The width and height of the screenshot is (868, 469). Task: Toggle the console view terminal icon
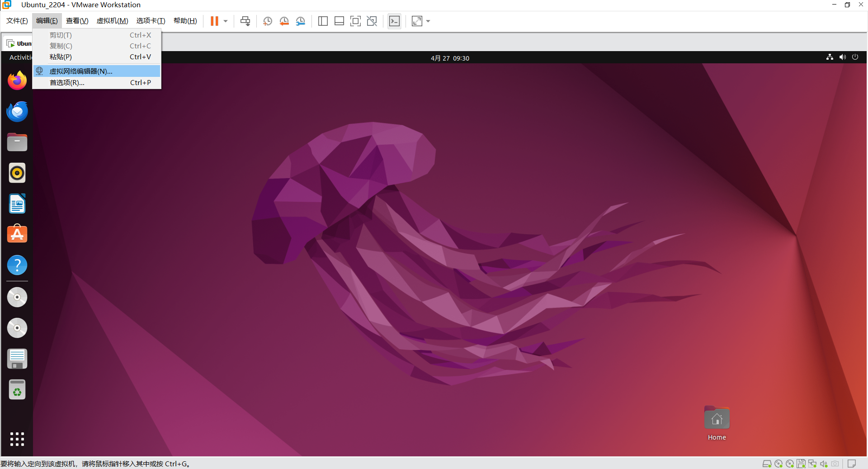pos(394,21)
